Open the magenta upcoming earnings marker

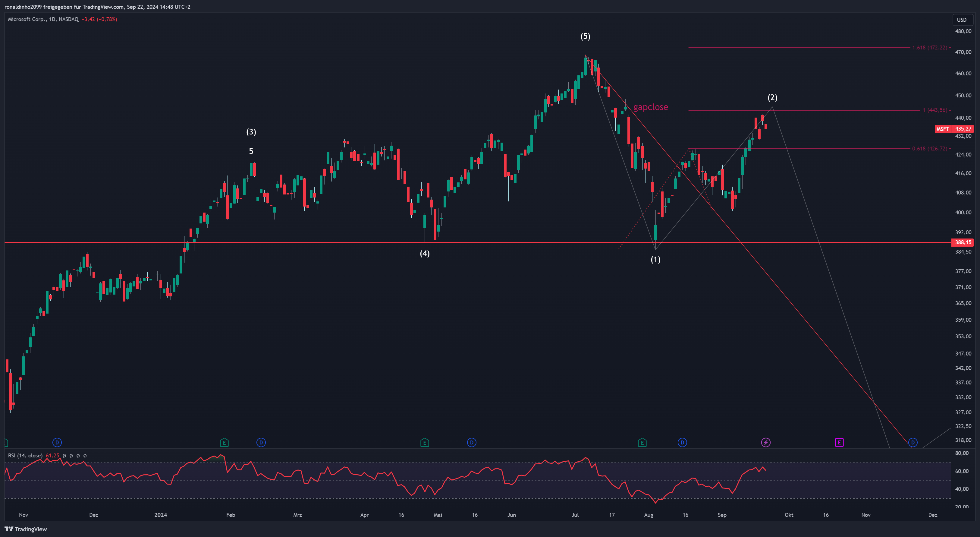point(839,442)
